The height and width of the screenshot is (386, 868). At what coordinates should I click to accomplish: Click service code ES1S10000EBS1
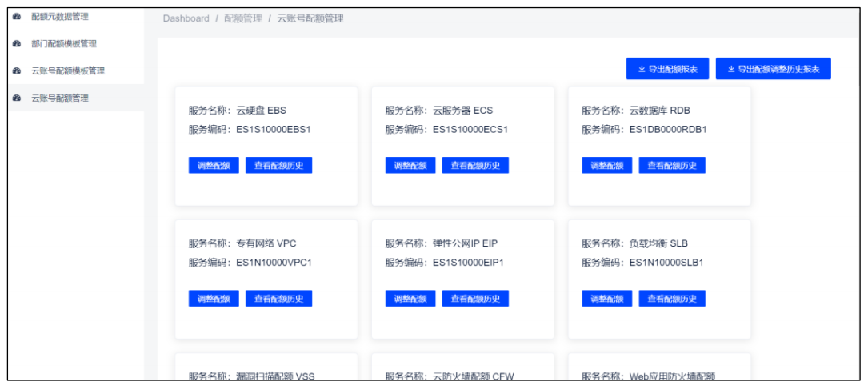pyautogui.click(x=274, y=130)
